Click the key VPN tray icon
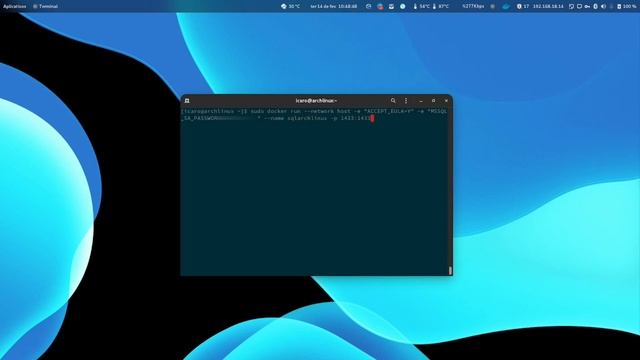The image size is (640, 360). click(587, 6)
